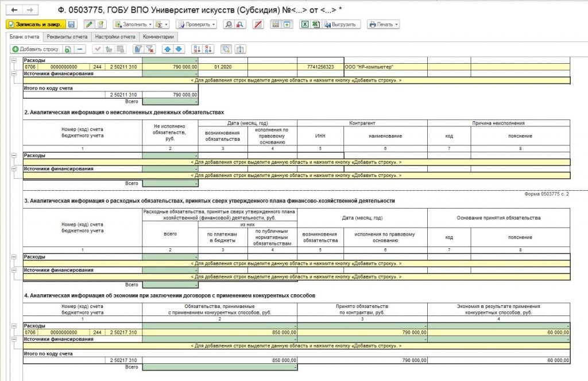The image size is (588, 381).
Task: Select the 850 000,00 cell in section 4
Action: tap(219, 332)
